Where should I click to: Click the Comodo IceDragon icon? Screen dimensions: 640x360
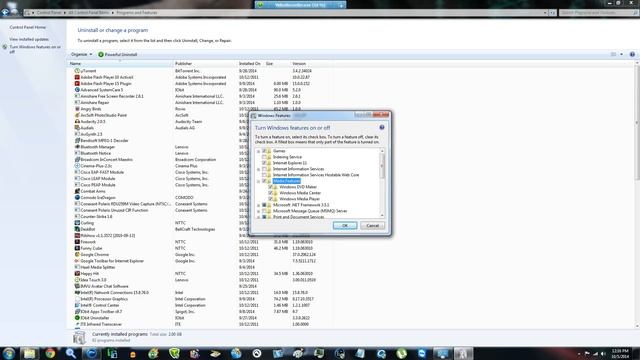click(77, 198)
